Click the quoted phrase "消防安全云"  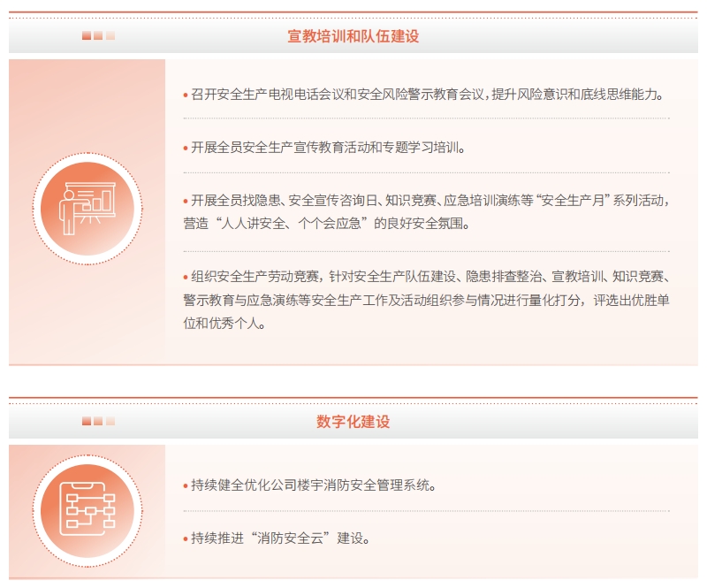(x=288, y=538)
